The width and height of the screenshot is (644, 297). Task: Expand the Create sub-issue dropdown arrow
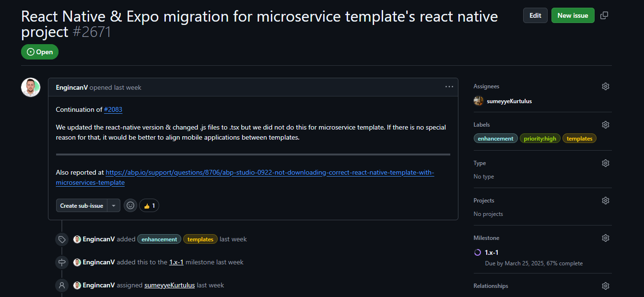pyautogui.click(x=114, y=205)
